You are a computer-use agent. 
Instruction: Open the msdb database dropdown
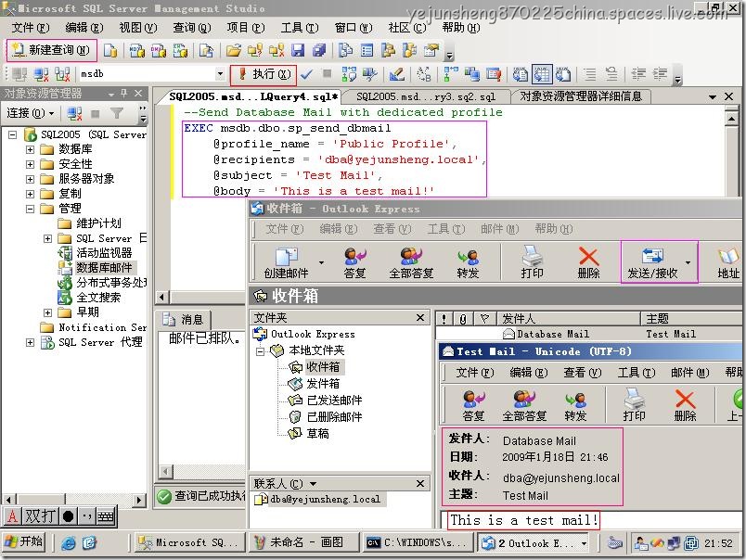(220, 74)
